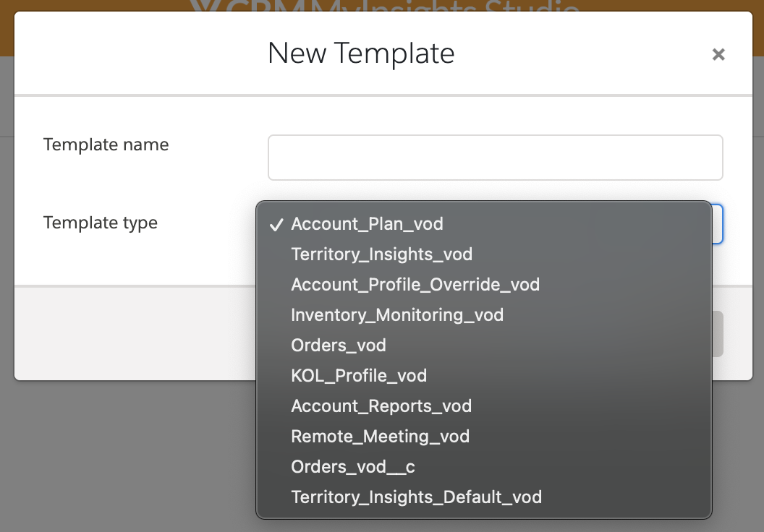Click the visible edge of Template type select box
This screenshot has width=764, height=532.
click(718, 224)
